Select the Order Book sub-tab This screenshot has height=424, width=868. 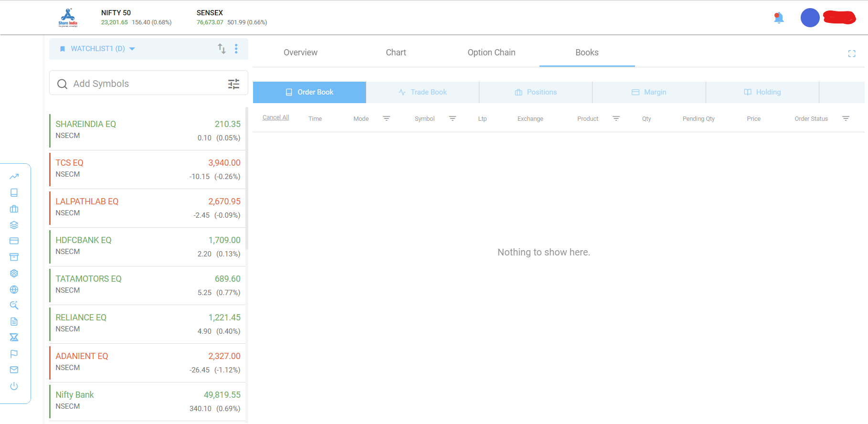(309, 92)
